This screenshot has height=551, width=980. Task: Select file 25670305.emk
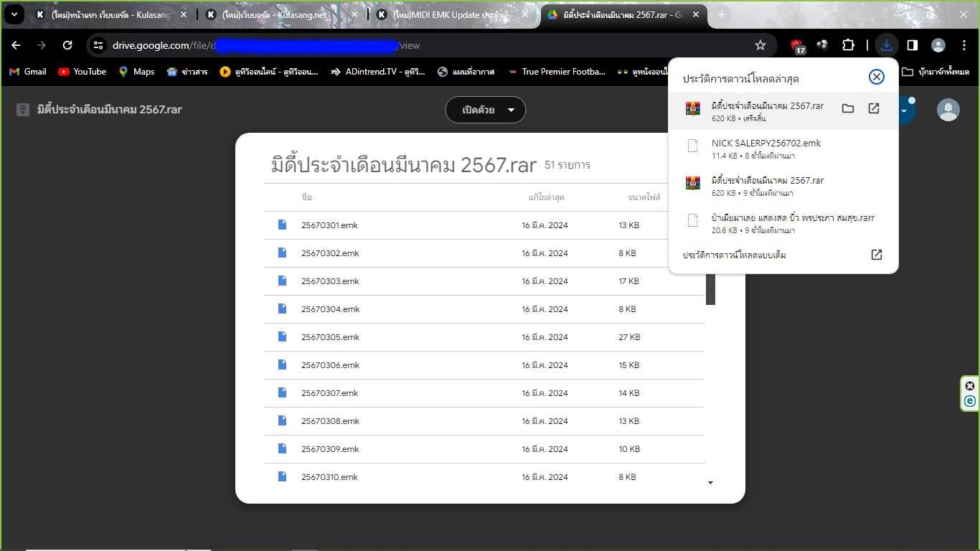point(484,337)
